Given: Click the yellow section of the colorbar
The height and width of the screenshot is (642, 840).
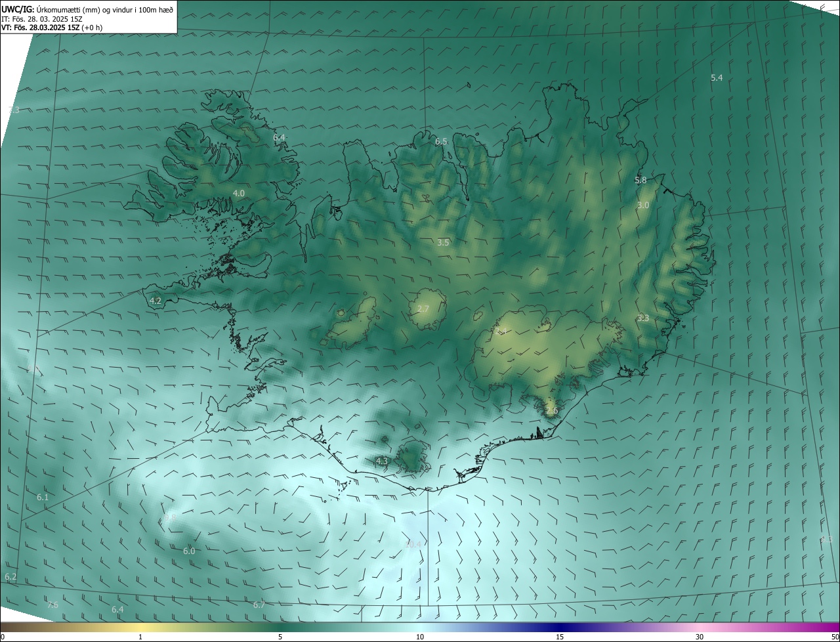Looking at the screenshot, I should (x=140, y=627).
